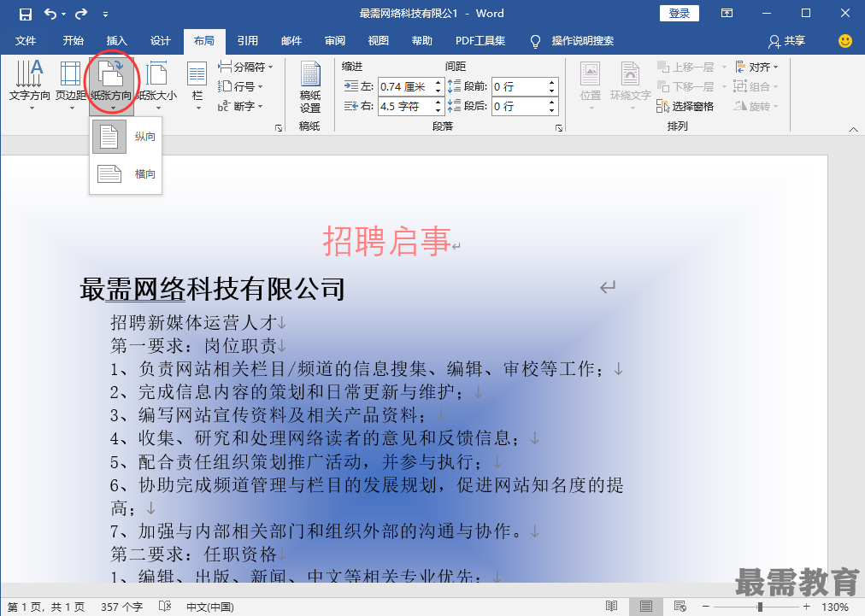Click the 357 个字 word count
The image size is (865, 616).
122,607
